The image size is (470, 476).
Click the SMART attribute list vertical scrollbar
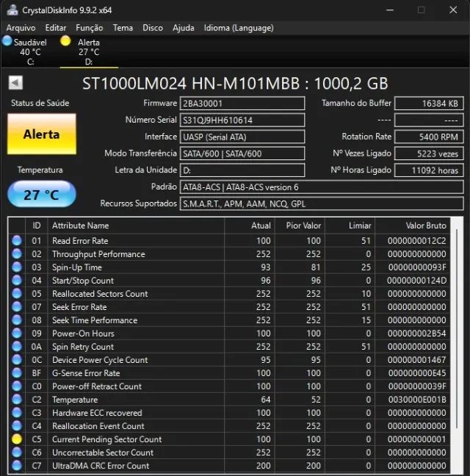457,329
